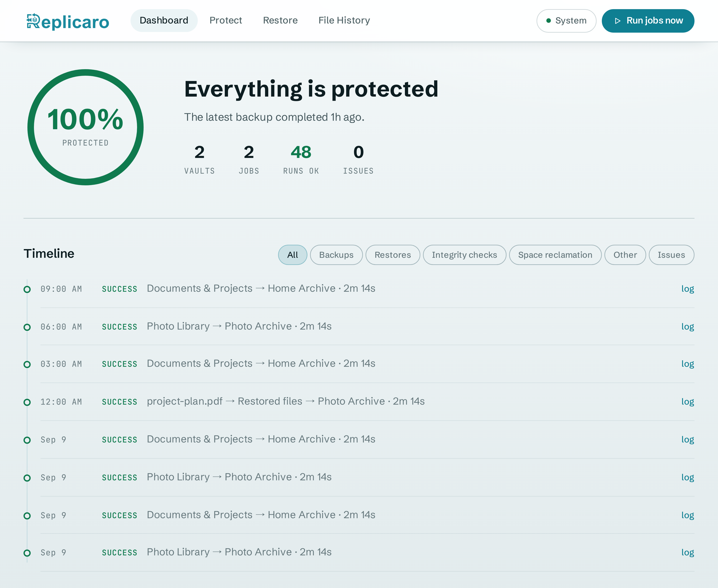
Task: Open log for the 03:00 AM run
Action: click(688, 364)
